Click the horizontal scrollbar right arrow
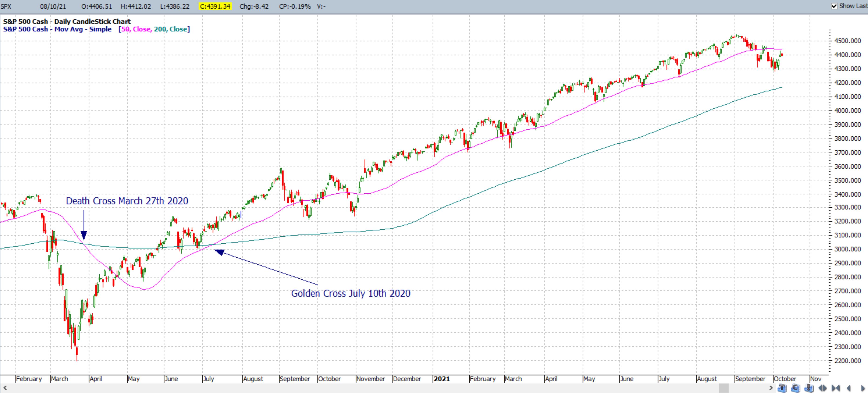868x393 pixels. (771, 388)
